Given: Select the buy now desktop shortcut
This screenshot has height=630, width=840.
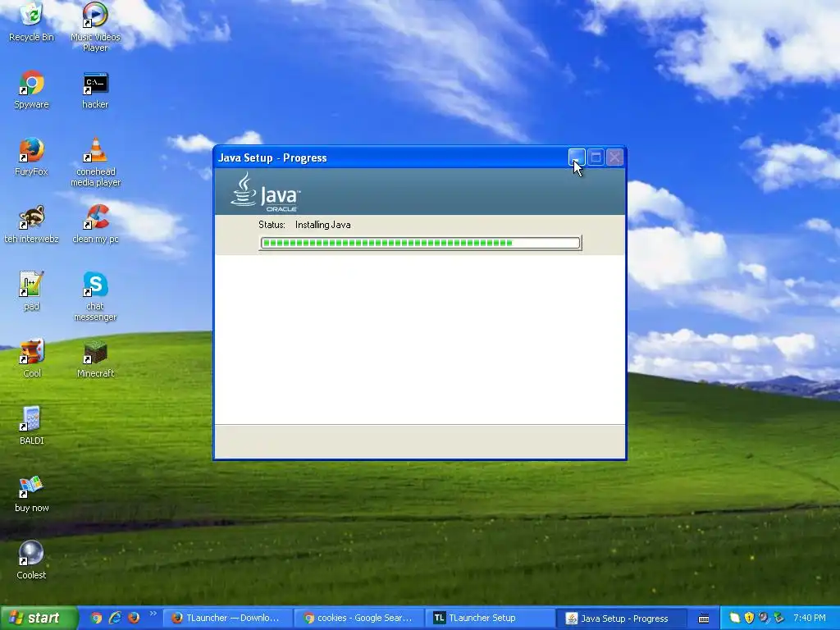Looking at the screenshot, I should pos(31,493).
